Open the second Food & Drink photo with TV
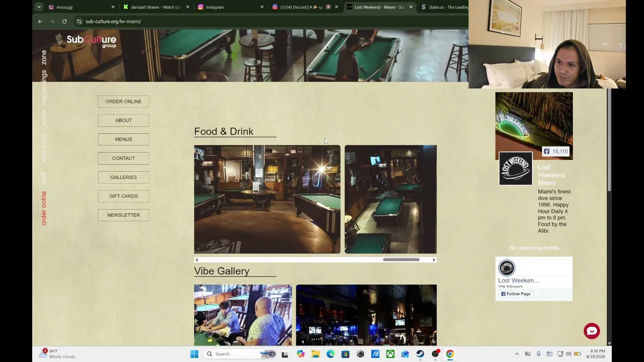 coord(390,199)
